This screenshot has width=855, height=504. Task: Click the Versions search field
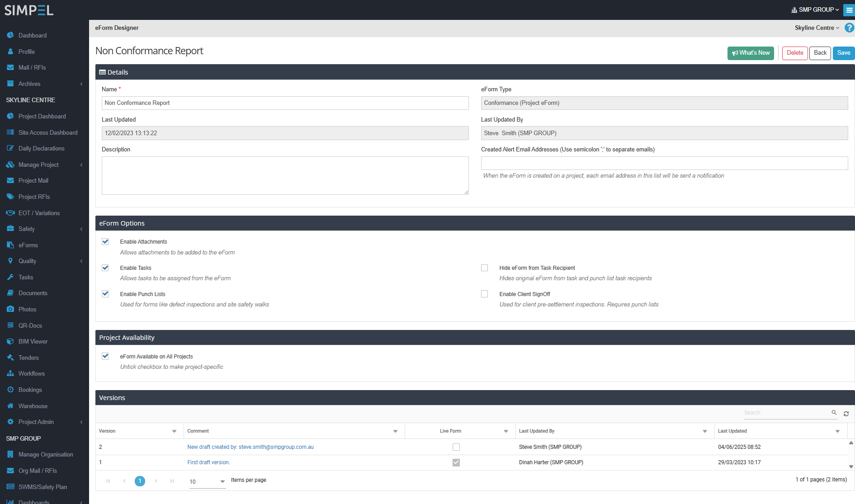tap(787, 413)
